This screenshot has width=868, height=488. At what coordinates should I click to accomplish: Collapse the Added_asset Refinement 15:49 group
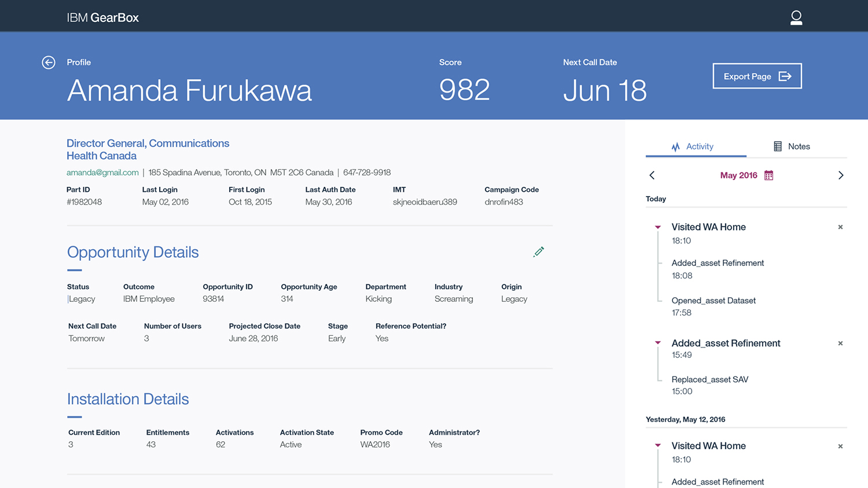[658, 343]
